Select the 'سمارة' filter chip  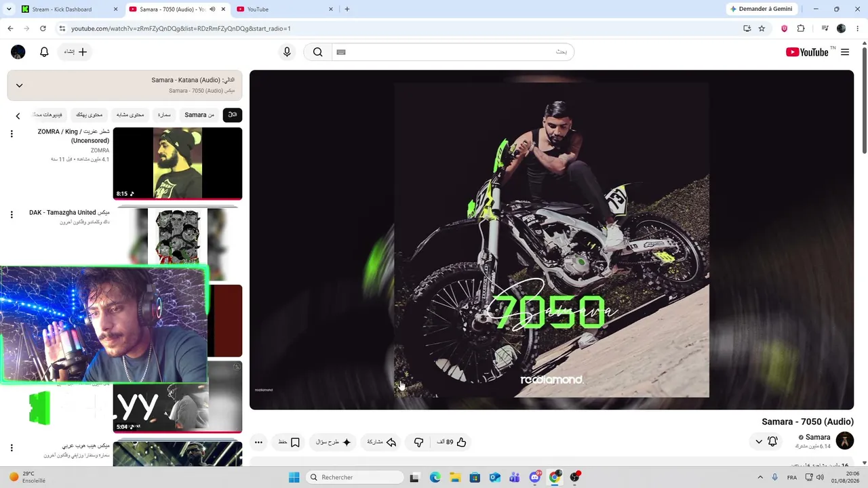164,115
